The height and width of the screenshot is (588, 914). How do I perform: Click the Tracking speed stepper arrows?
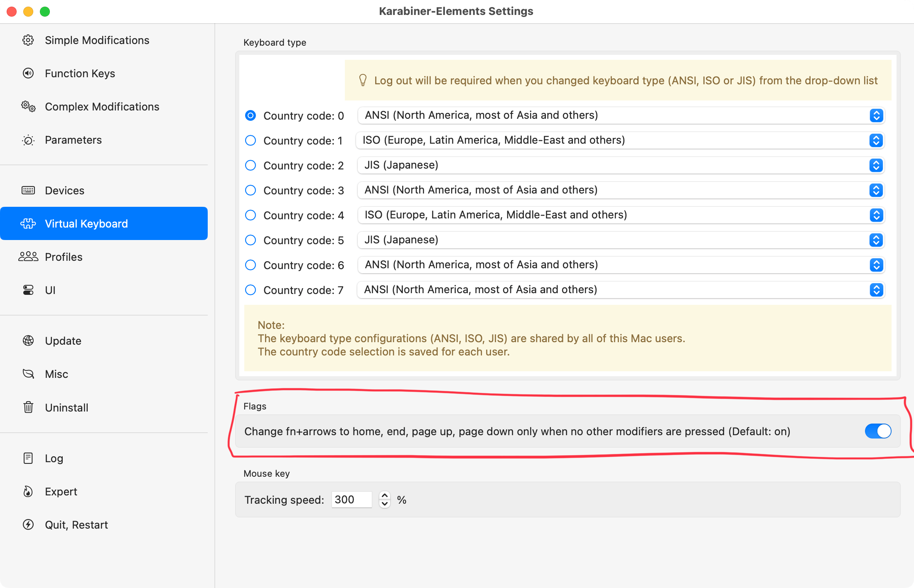(x=385, y=500)
